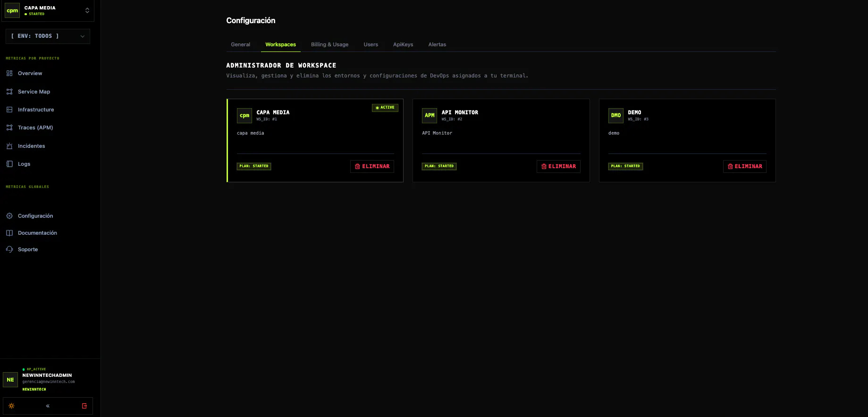Switch to the General tab

coord(241,44)
